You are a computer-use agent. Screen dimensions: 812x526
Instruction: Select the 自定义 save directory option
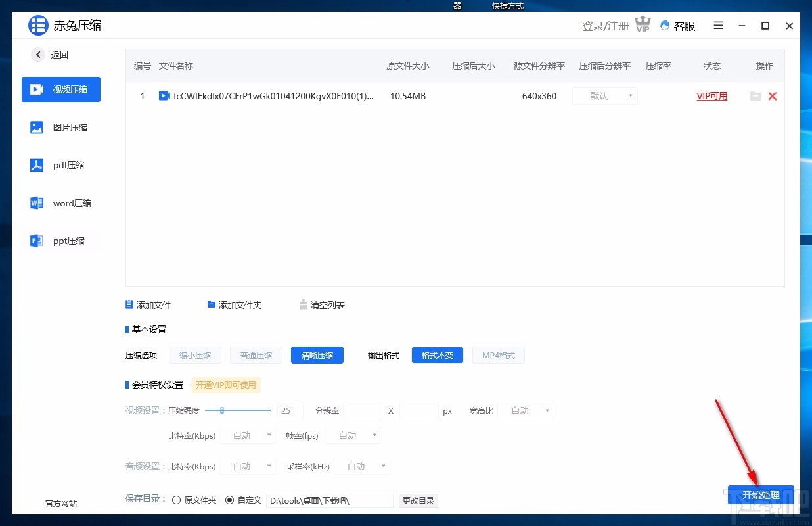point(229,500)
